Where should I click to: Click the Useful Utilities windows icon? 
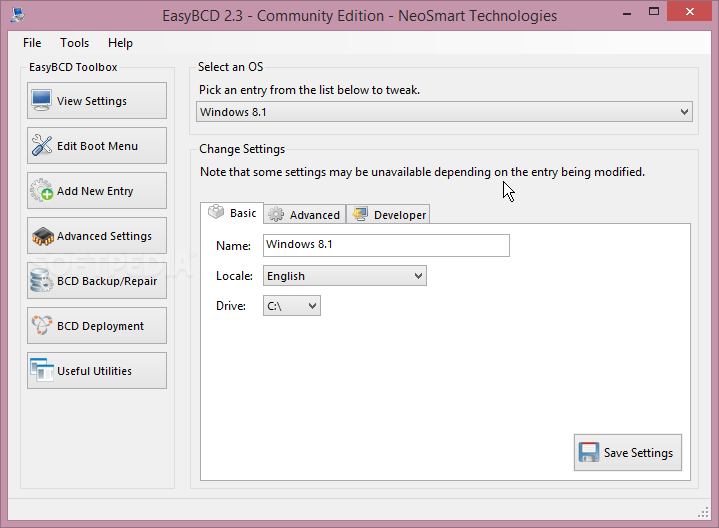pyautogui.click(x=42, y=370)
